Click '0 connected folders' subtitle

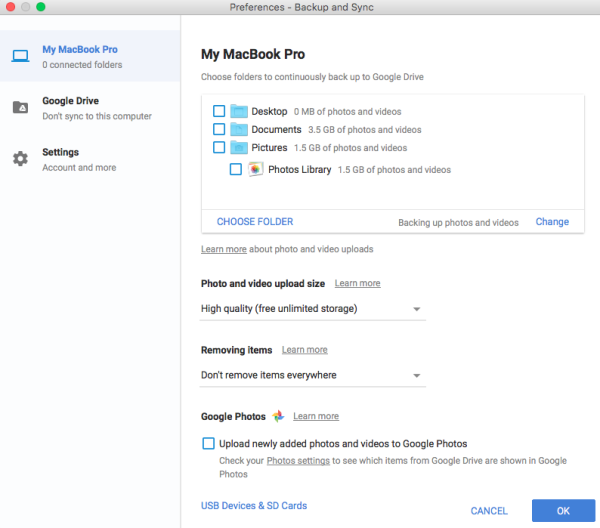[x=82, y=65]
